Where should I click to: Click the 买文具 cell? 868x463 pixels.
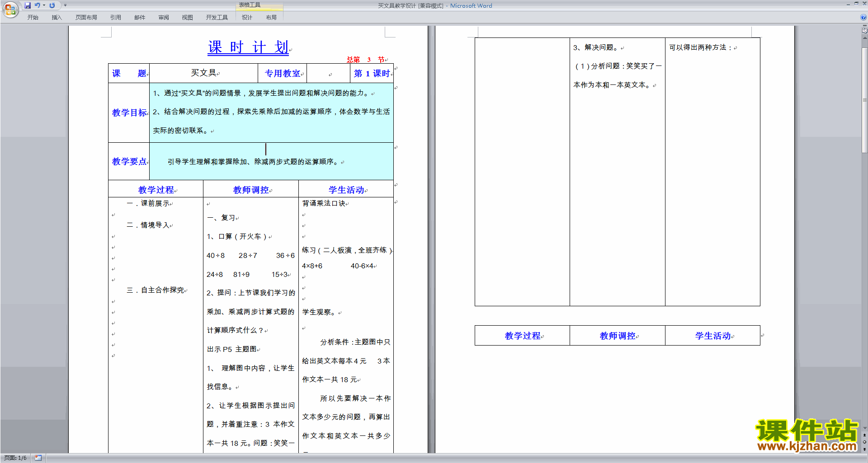(x=203, y=73)
